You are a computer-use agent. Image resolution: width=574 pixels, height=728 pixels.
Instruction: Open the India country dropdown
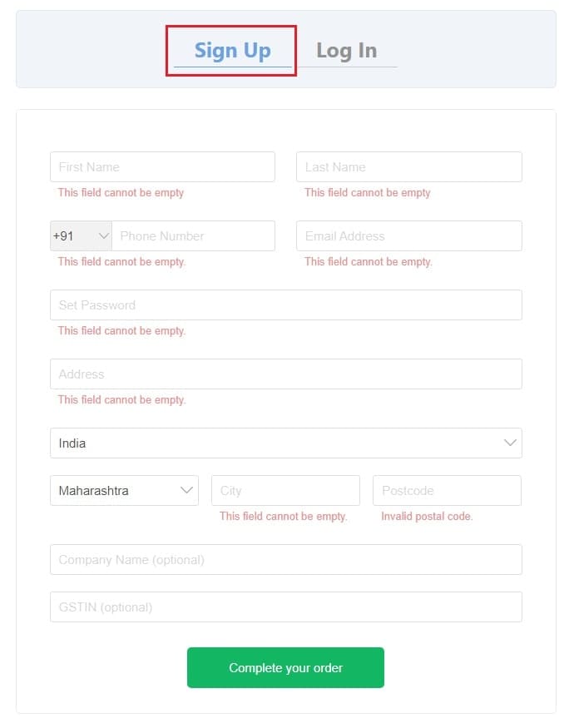286,443
